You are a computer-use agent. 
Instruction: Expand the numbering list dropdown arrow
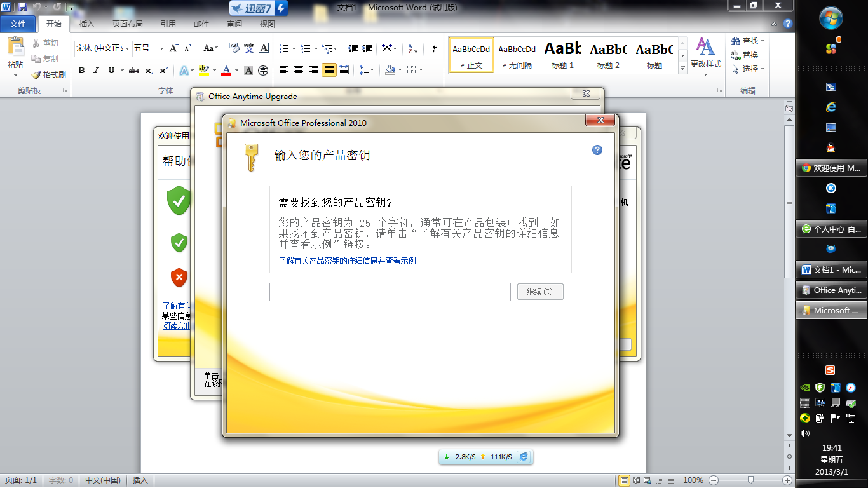point(316,48)
